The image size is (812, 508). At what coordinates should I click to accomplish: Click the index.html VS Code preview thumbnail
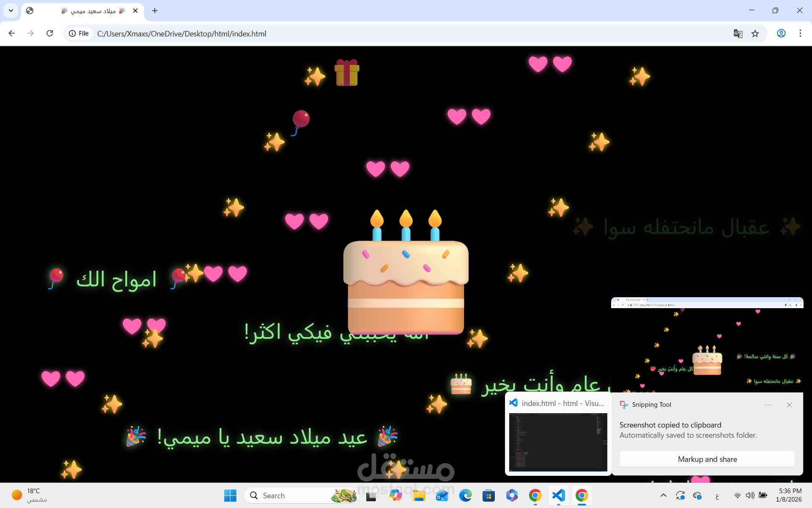click(558, 442)
